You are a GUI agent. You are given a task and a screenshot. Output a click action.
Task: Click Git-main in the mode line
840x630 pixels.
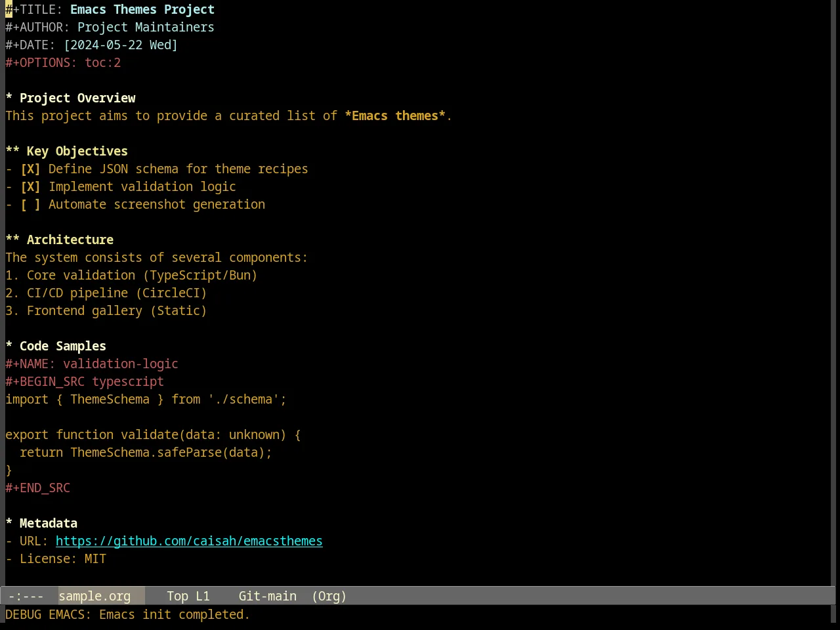268,597
